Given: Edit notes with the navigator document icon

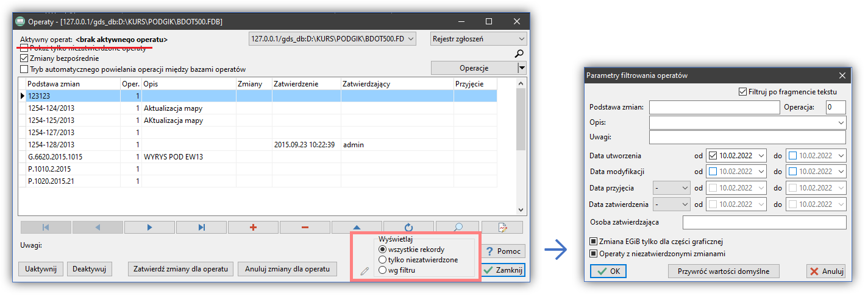Looking at the screenshot, I should [502, 228].
